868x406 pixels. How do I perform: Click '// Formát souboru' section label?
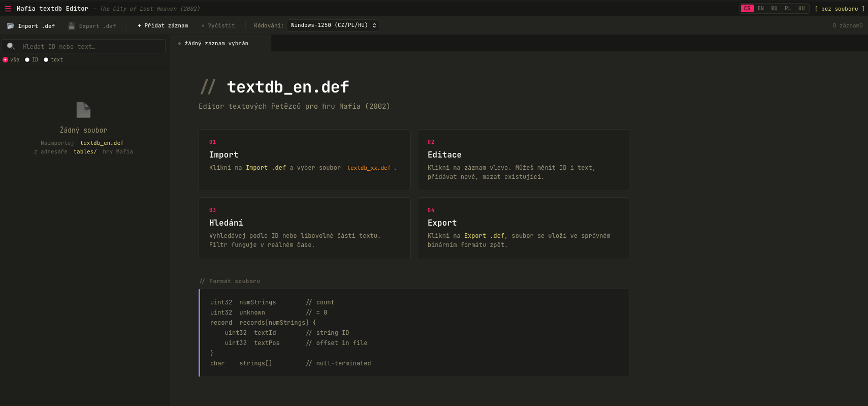tap(230, 281)
